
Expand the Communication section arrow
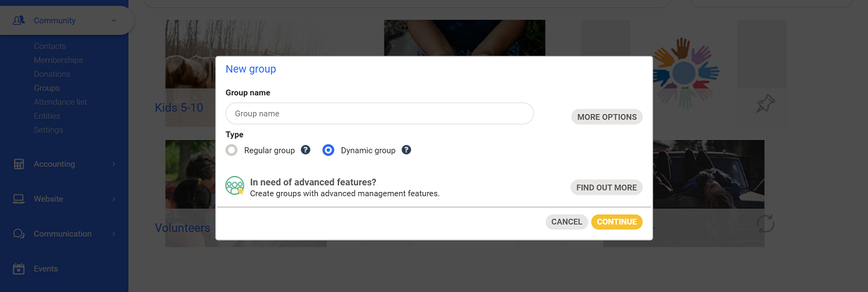click(114, 234)
